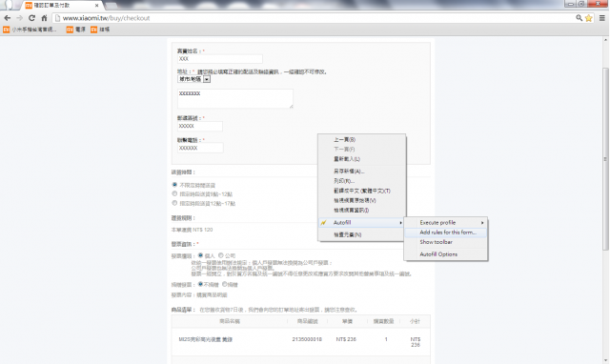
Task: Choose the view page source (V) entry
Action: [x=362, y=200]
